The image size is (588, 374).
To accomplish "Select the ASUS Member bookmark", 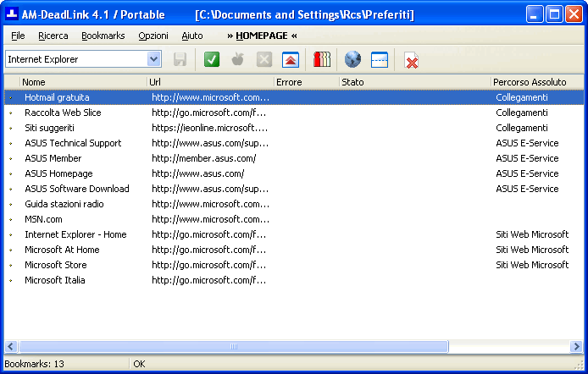I will pyautogui.click(x=53, y=158).
